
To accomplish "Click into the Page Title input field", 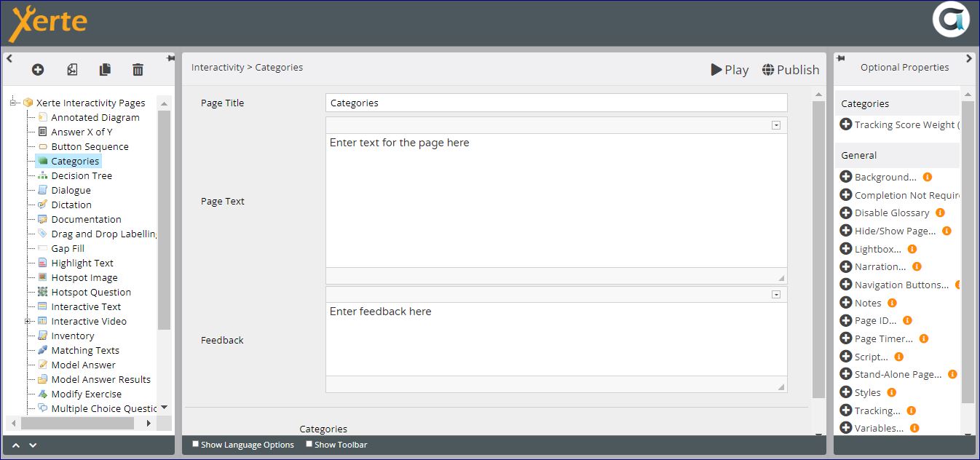I will point(556,103).
